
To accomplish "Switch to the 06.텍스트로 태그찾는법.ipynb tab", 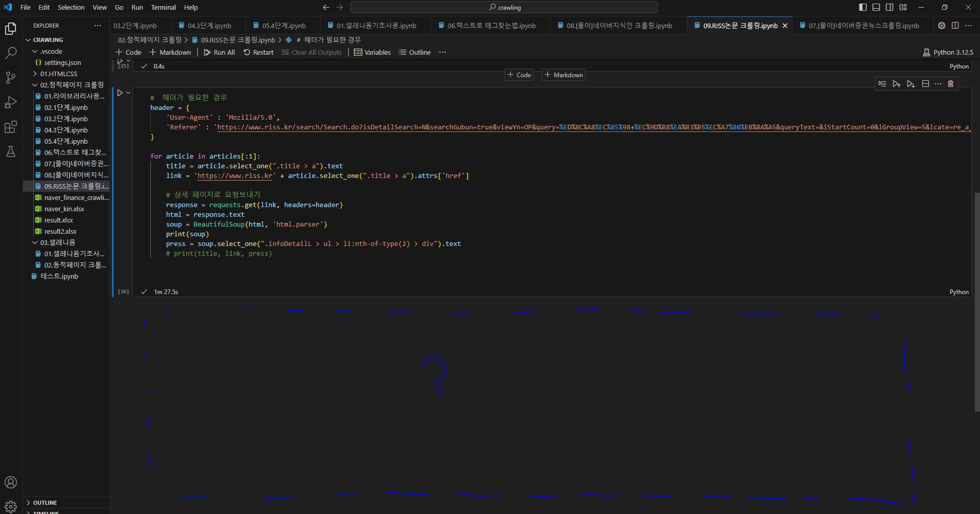I will (x=491, y=26).
